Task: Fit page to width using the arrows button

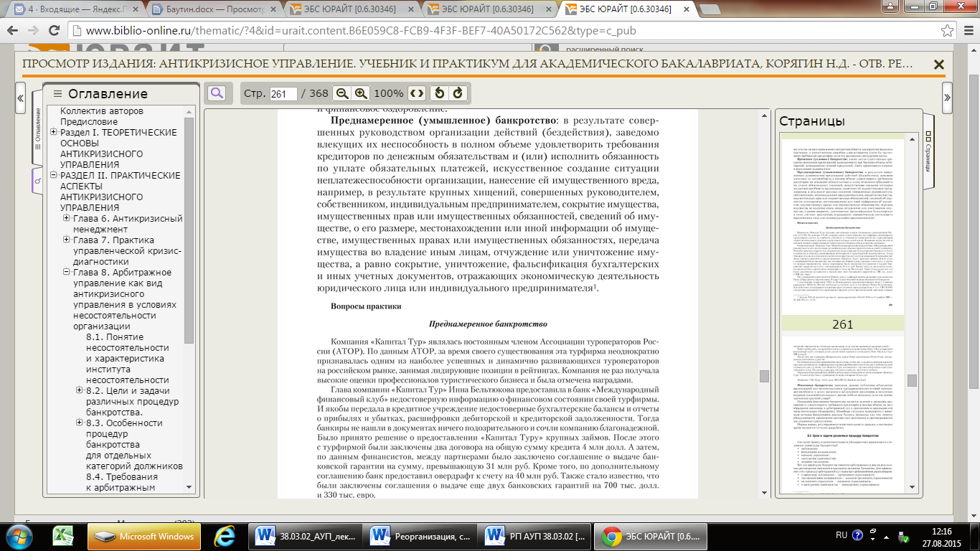Action: click(417, 93)
